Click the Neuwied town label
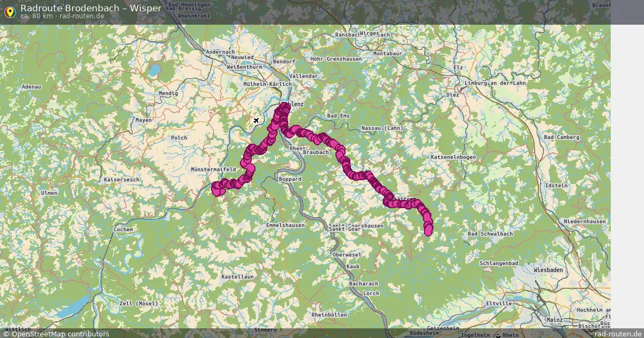Image resolution: width=644 pixels, height=338 pixels. [243, 57]
